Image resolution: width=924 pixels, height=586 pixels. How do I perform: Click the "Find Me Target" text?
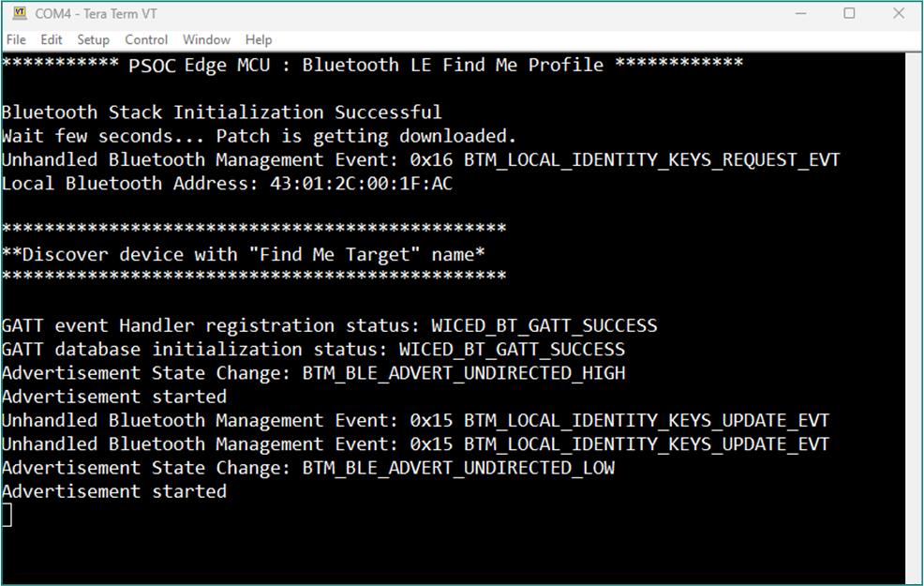(340, 254)
